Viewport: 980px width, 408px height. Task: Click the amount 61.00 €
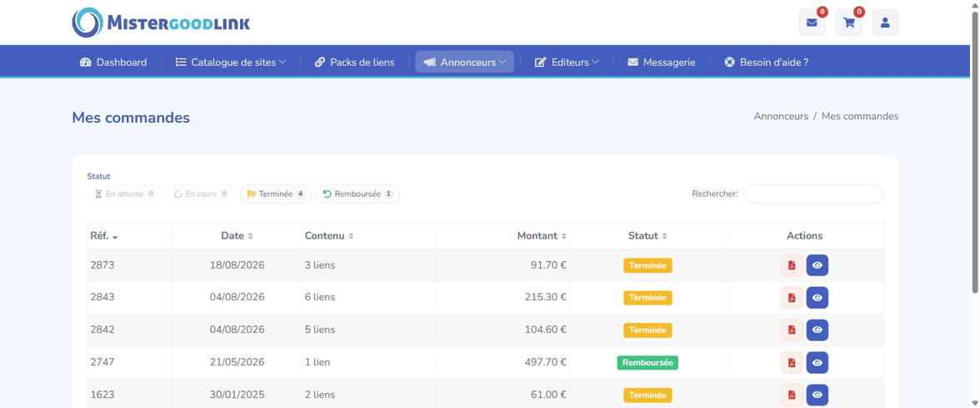point(548,395)
